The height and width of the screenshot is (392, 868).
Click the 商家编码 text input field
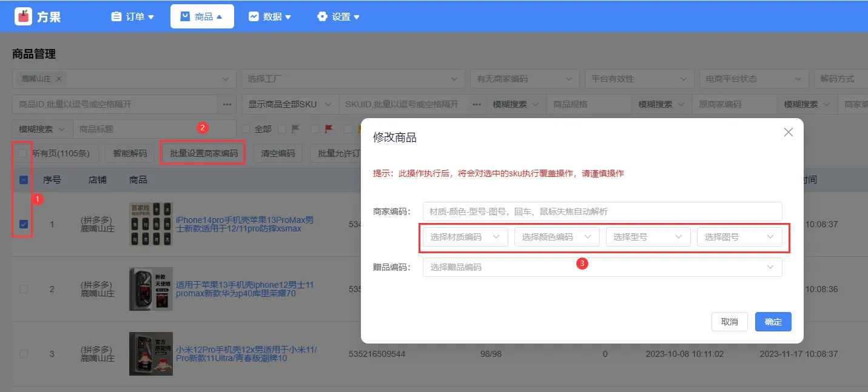click(602, 211)
